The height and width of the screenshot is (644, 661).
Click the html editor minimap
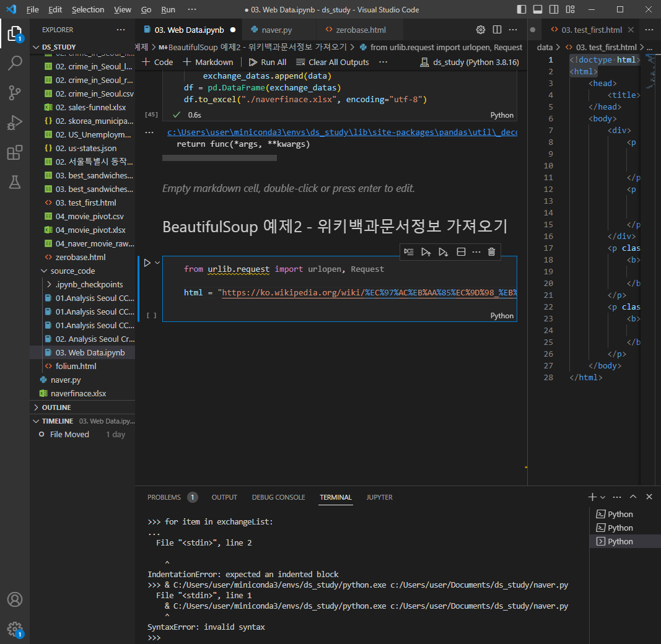click(651, 72)
